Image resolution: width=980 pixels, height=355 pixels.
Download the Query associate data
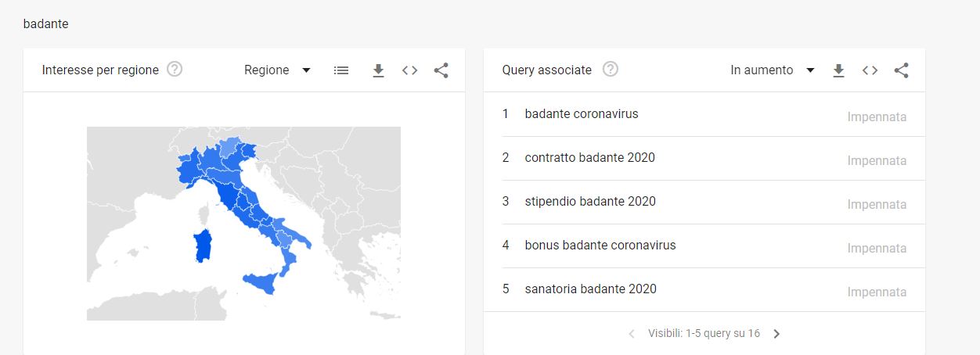point(838,71)
